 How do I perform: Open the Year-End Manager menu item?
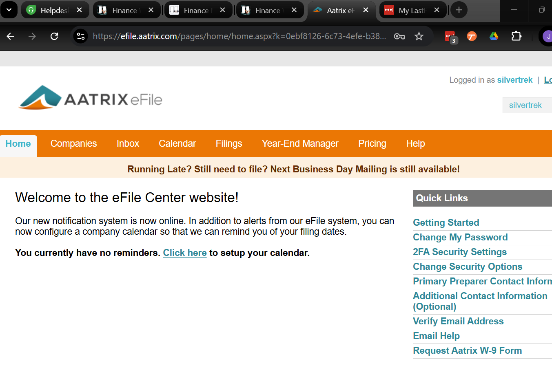click(x=300, y=143)
